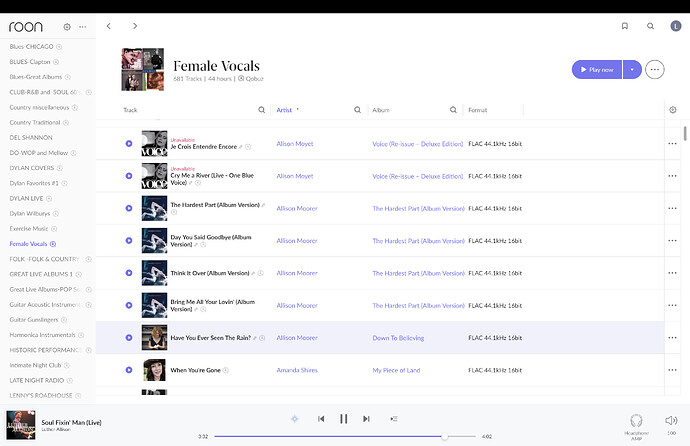
Task: Filter by artist with the Artist column magnifier
Action: coord(357,110)
